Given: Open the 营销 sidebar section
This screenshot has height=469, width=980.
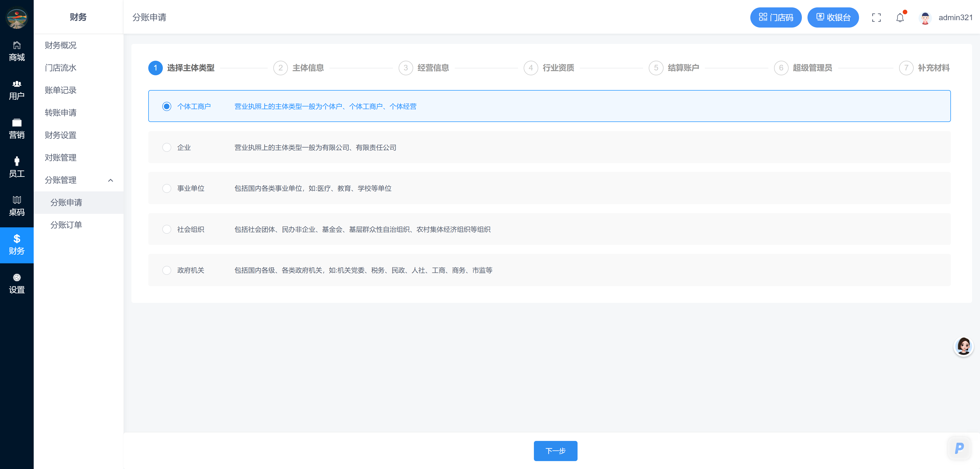Looking at the screenshot, I should click(x=17, y=129).
